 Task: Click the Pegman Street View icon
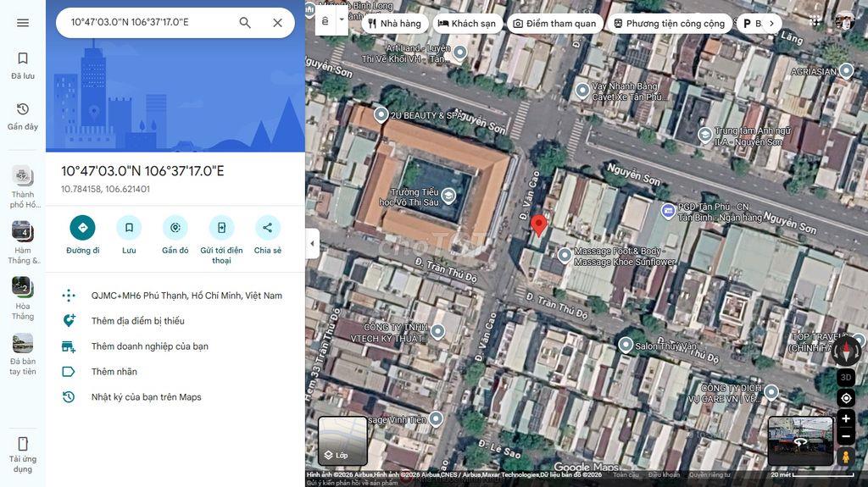846,457
